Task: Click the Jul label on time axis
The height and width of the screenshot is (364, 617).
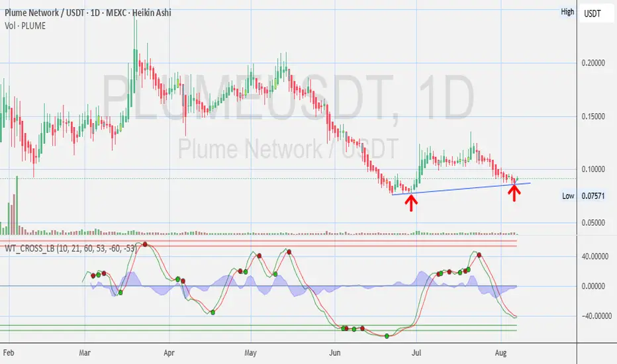Action: tap(416, 353)
